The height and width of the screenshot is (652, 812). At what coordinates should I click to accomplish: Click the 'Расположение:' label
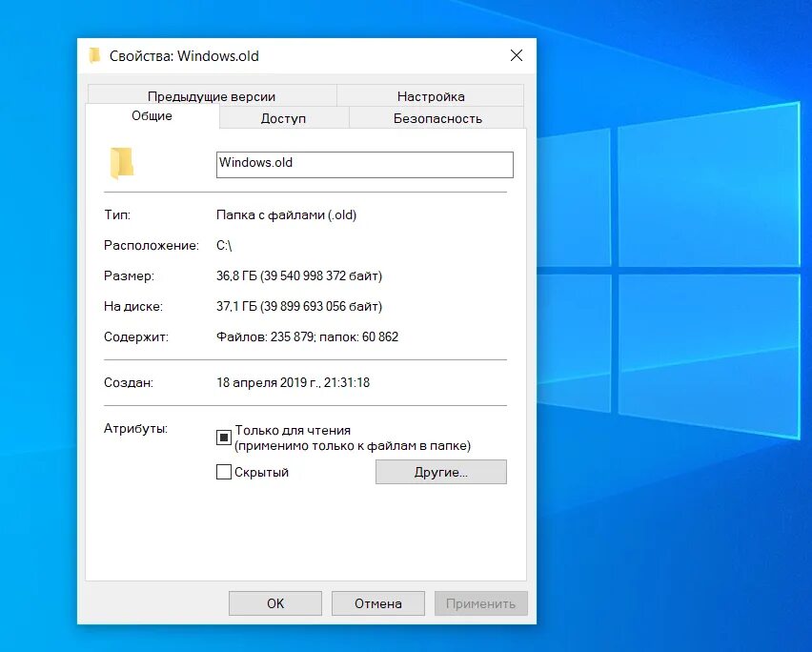[152, 246]
